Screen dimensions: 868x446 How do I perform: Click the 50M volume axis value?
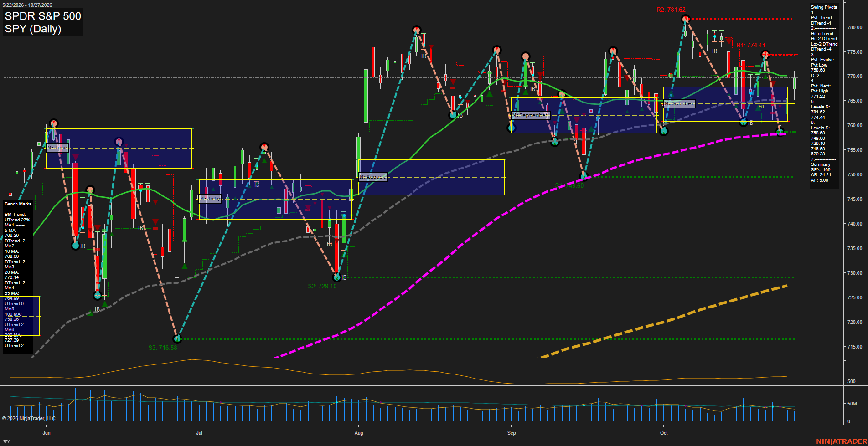pos(852,404)
